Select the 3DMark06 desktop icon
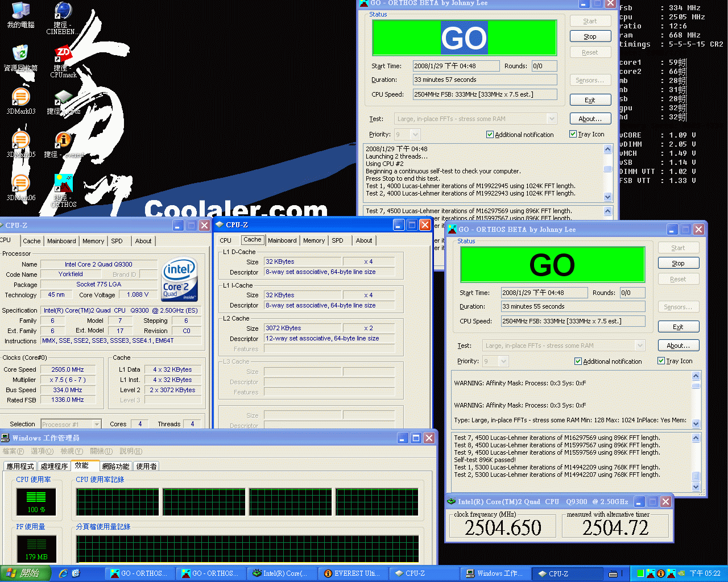 20,188
